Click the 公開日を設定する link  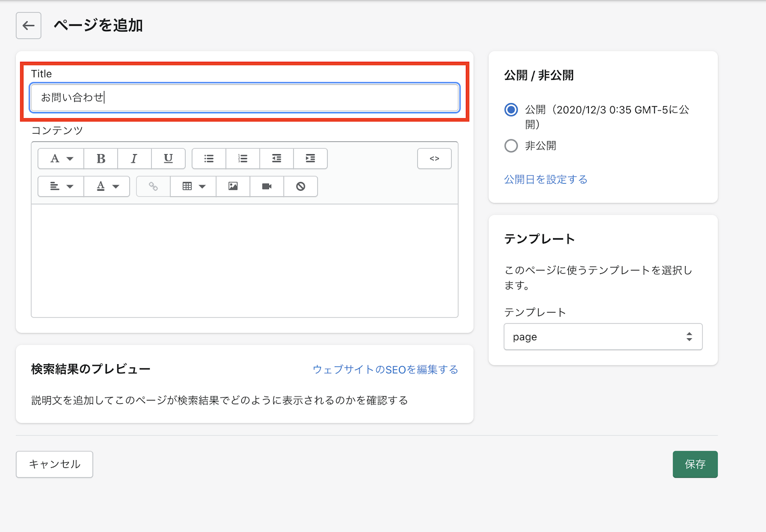(x=545, y=179)
